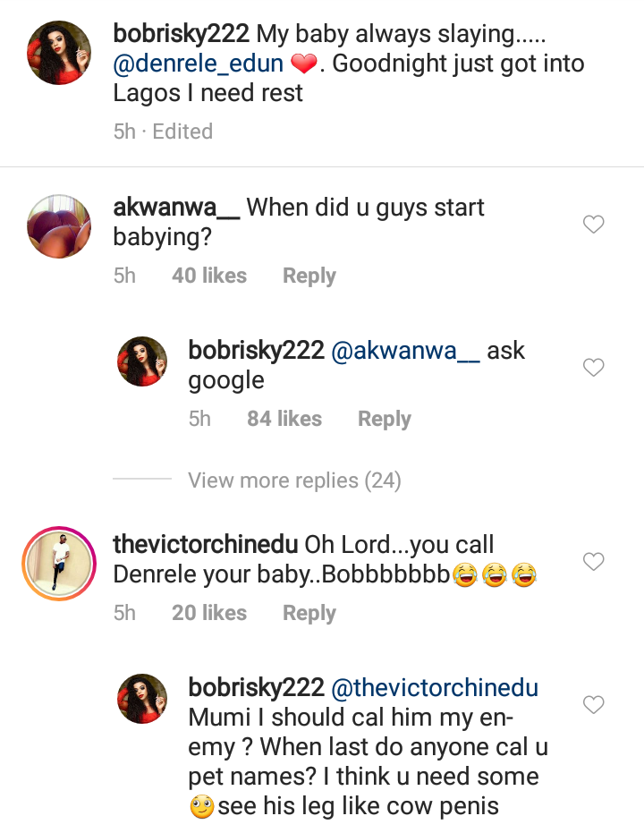Reply to bobrisky222's "ask google" comment
This screenshot has width=644, height=833.
(x=384, y=419)
